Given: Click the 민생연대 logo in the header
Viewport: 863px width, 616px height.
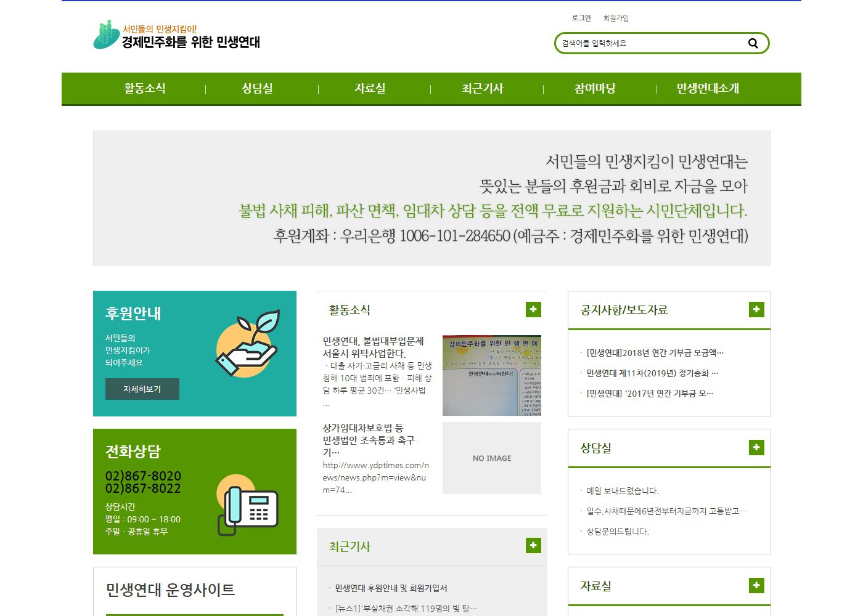Looking at the screenshot, I should pos(177,36).
